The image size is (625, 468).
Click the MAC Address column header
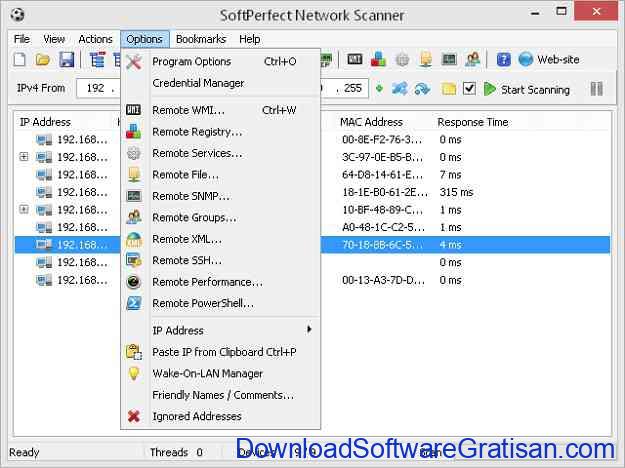tap(371, 122)
